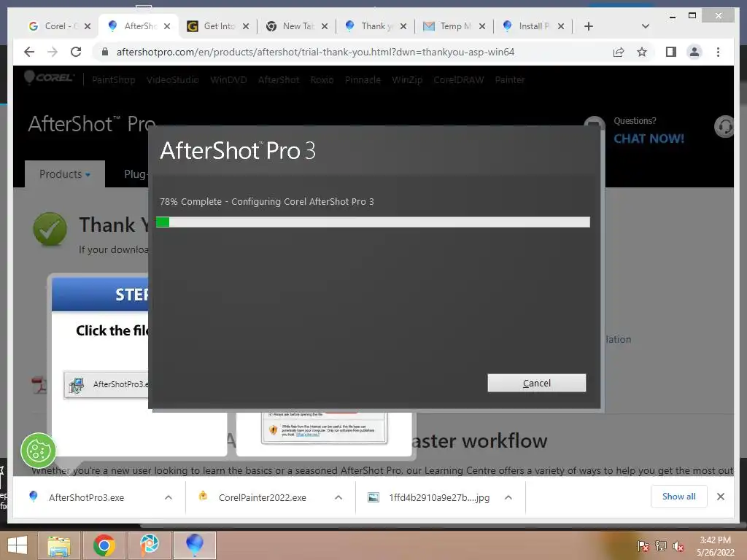Open the AfterShot link in Corel navigation

278,80
